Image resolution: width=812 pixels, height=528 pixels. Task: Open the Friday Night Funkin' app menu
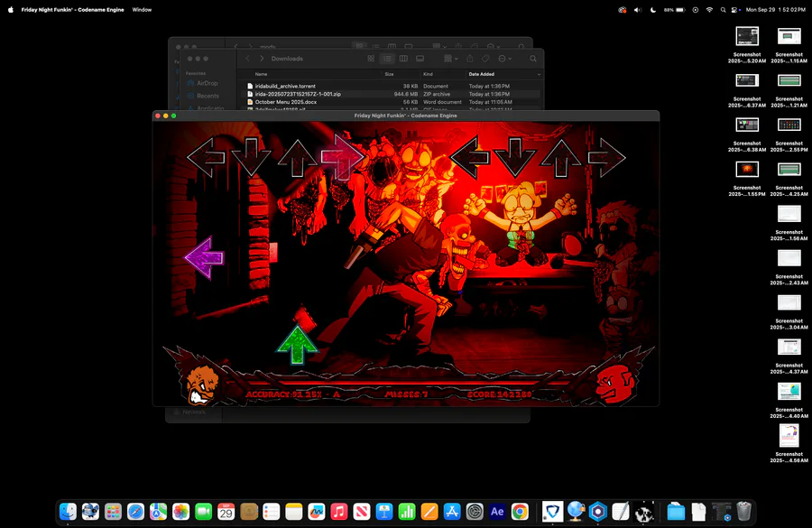[72, 9]
